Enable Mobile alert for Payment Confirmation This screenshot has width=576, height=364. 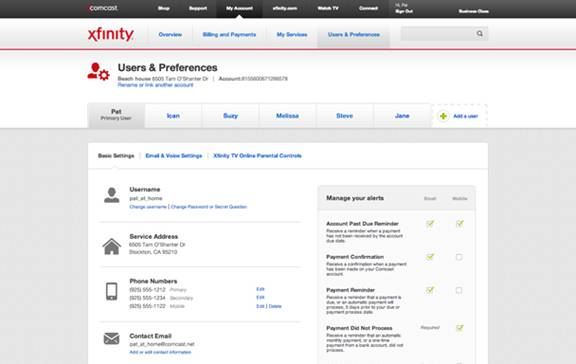pos(459,257)
